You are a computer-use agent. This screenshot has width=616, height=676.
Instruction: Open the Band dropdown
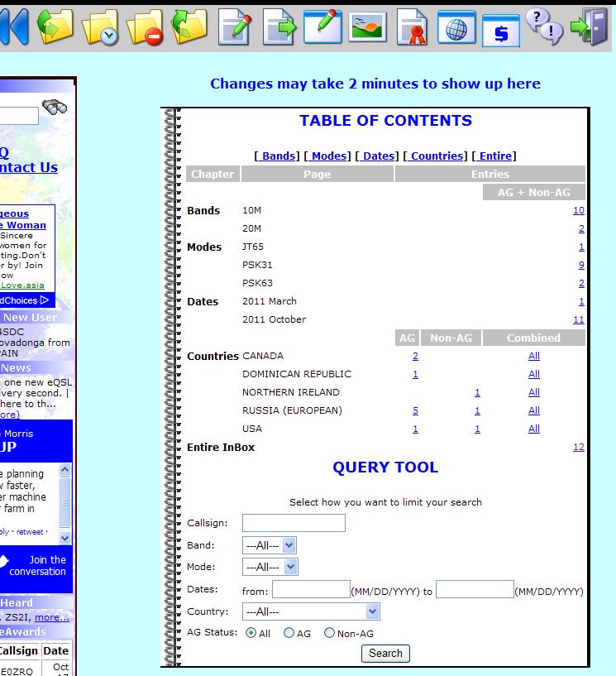270,545
